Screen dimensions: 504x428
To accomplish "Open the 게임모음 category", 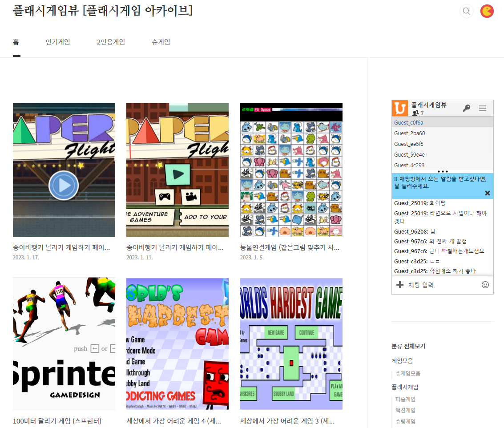I will pyautogui.click(x=402, y=361).
